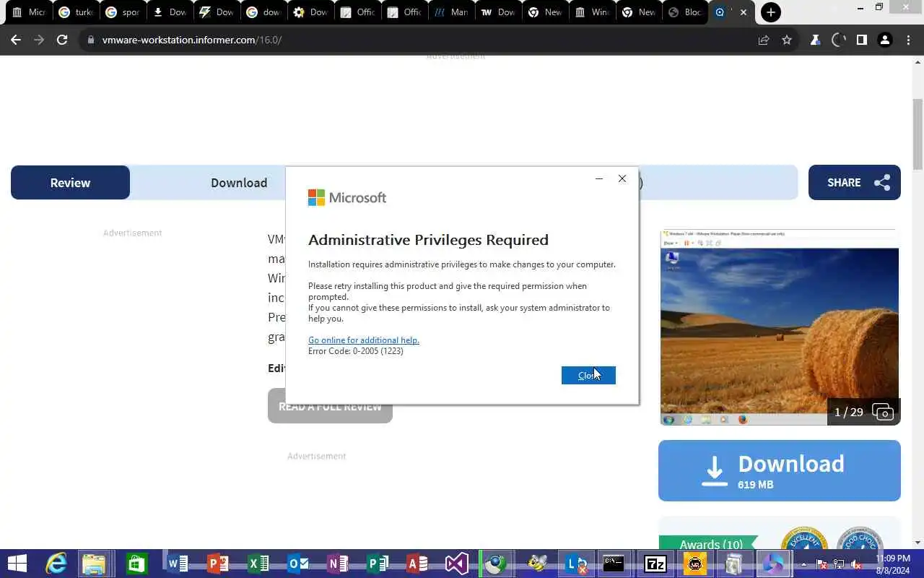
Task: Click the vmware-workstation.informer.com address bar
Action: pyautogui.click(x=419, y=40)
